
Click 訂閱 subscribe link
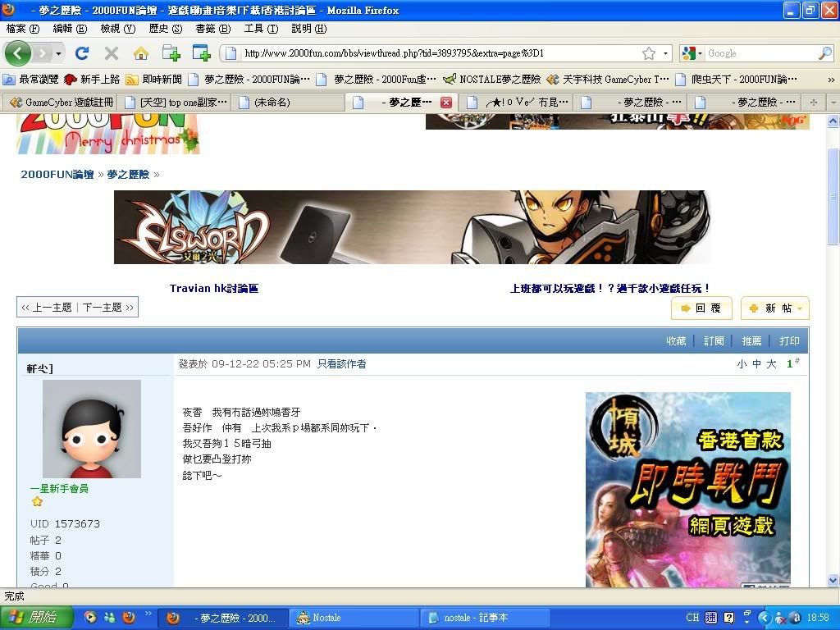point(714,340)
